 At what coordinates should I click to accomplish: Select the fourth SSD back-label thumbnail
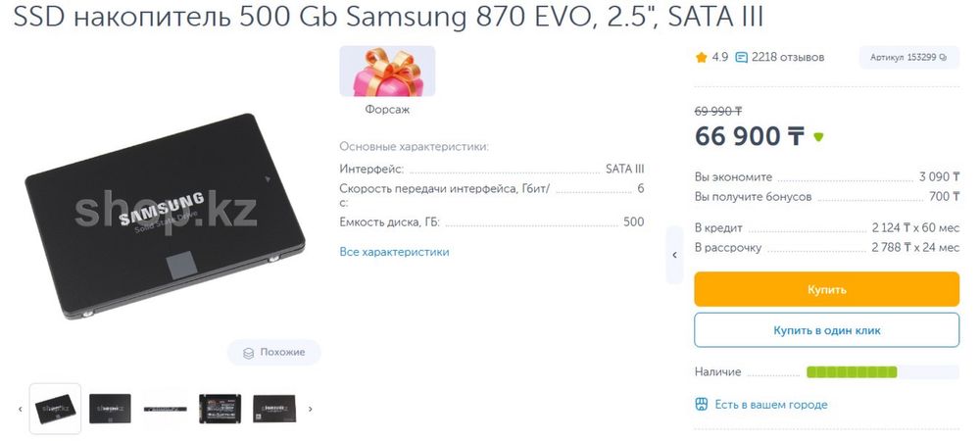[220, 408]
